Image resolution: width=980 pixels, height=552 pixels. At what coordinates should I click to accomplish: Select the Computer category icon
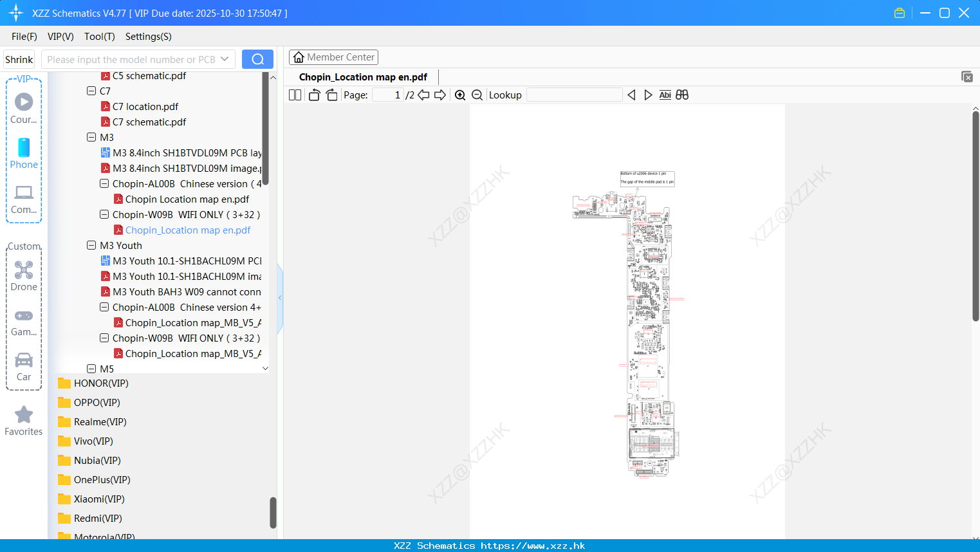point(24,199)
